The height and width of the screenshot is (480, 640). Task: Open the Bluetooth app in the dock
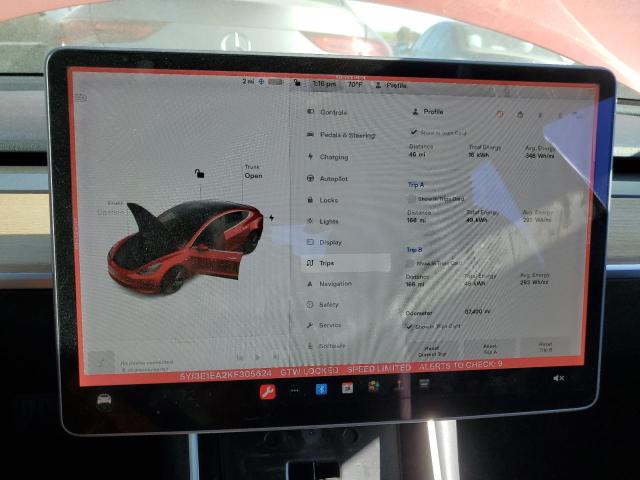click(x=321, y=389)
